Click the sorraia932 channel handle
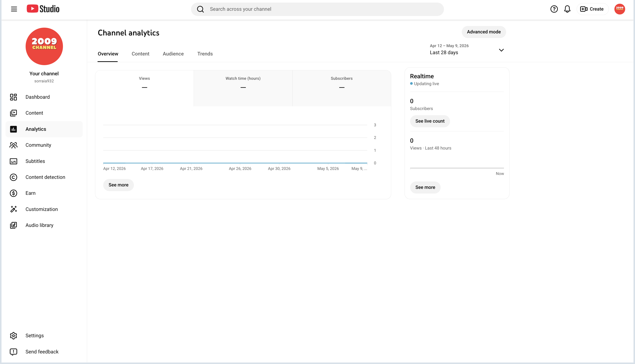The image size is (635, 364). click(44, 81)
